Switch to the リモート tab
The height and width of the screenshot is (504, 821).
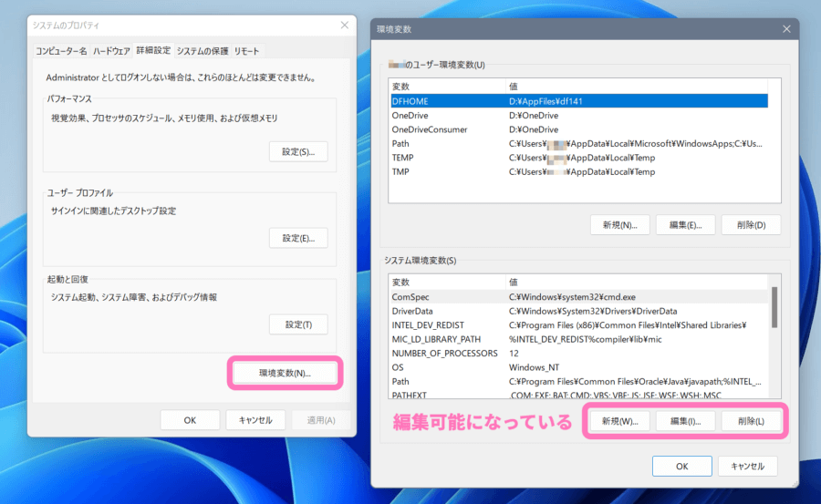pos(247,51)
